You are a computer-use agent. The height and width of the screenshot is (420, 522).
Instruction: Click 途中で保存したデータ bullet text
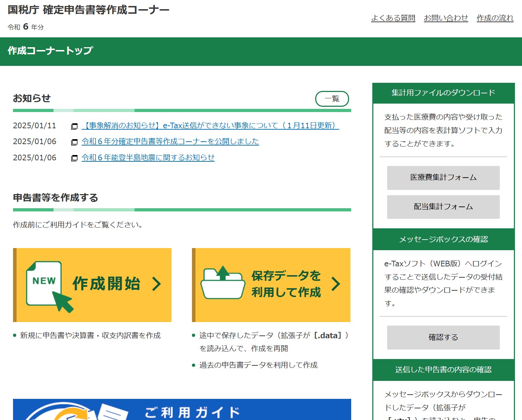pos(274,342)
